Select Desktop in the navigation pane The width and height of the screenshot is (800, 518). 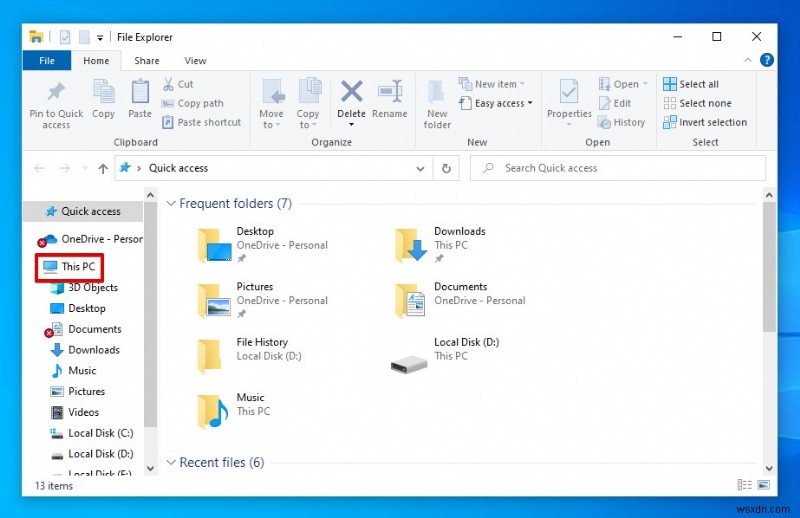pyautogui.click(x=78, y=308)
